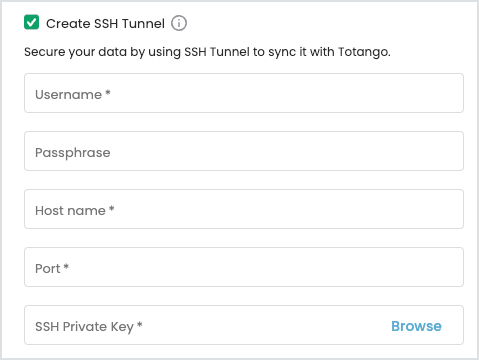
Task: Click the green checkmark box
Action: [31, 22]
